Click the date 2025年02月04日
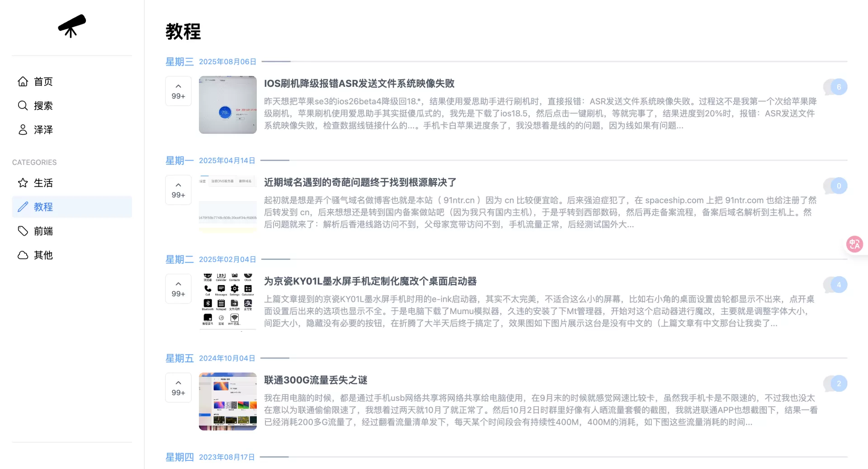Viewport: 868px width, 469px height. tap(227, 259)
